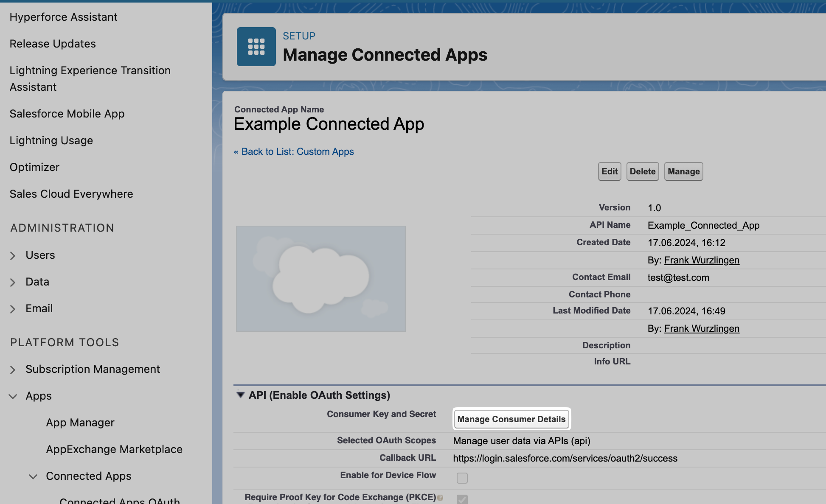
Task: Expand the Data section chevron
Action: [13, 282]
